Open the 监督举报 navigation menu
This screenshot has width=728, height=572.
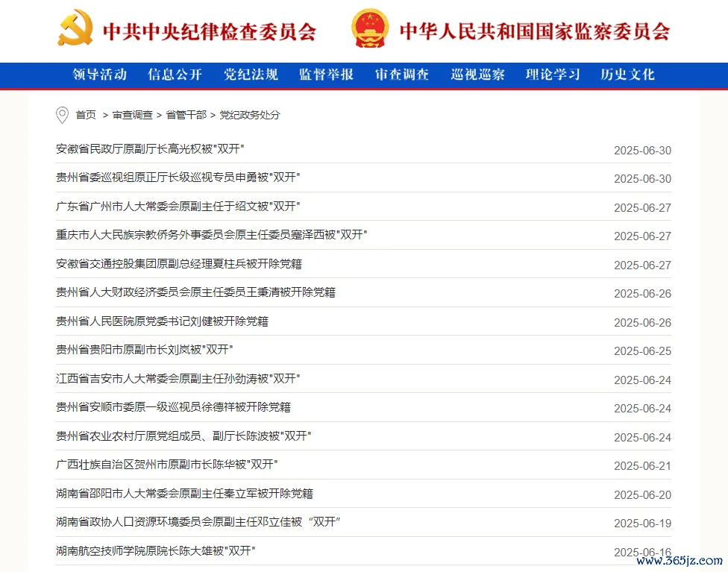click(327, 75)
